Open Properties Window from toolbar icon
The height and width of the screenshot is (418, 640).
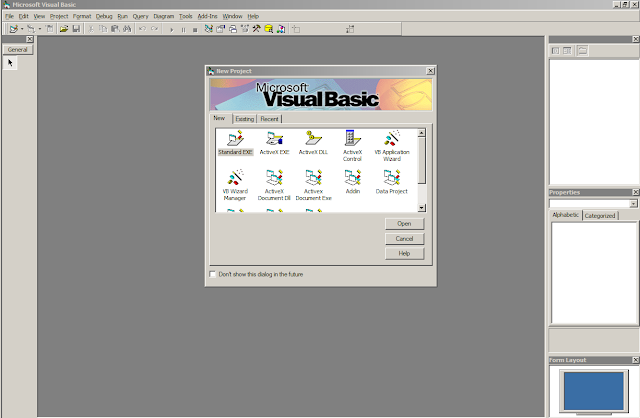coord(220,29)
